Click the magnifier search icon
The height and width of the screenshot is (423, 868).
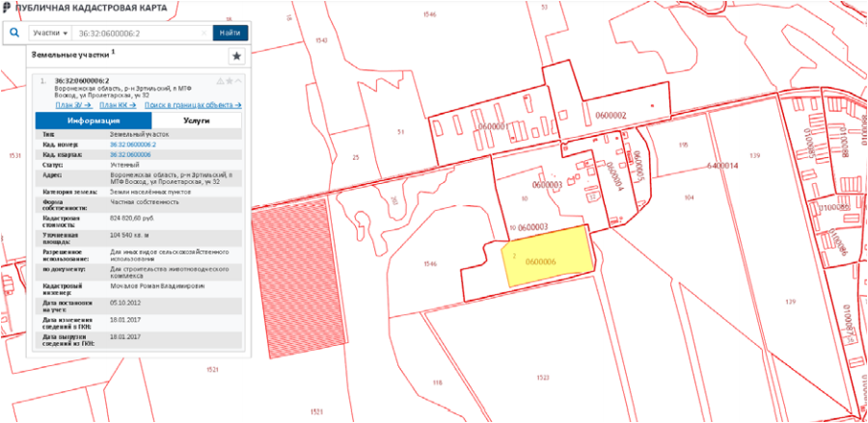click(x=14, y=33)
